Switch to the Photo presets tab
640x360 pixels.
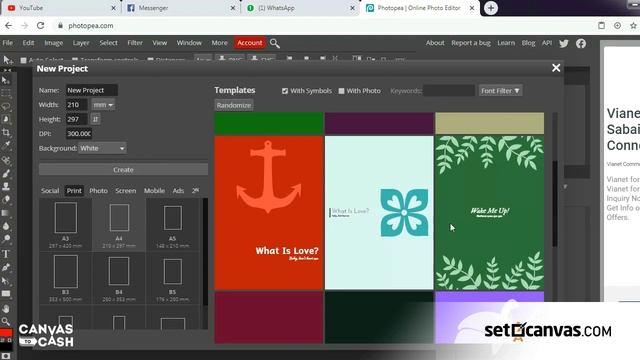pos(98,191)
